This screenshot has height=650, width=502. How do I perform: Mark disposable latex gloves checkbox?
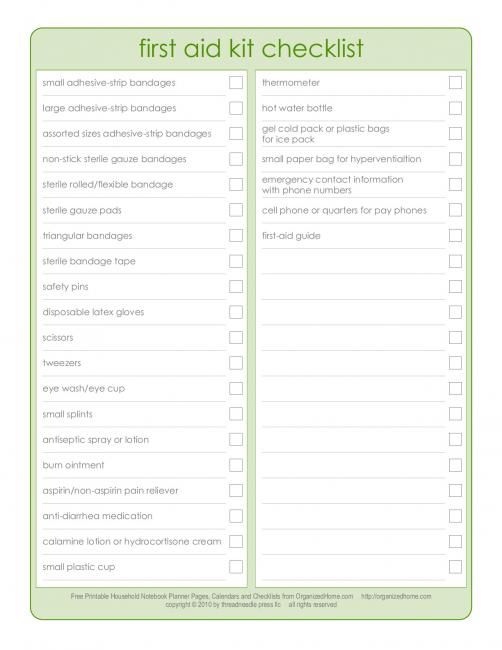point(236,312)
